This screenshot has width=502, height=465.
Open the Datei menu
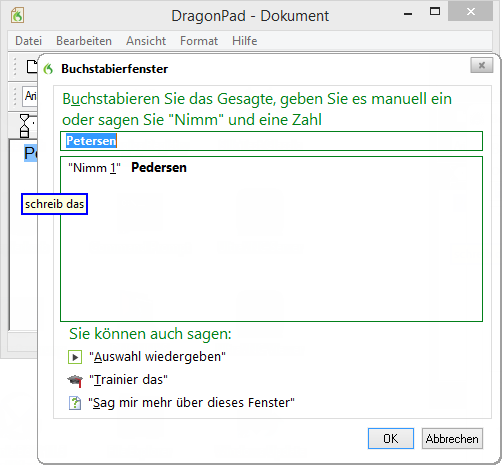(29, 41)
